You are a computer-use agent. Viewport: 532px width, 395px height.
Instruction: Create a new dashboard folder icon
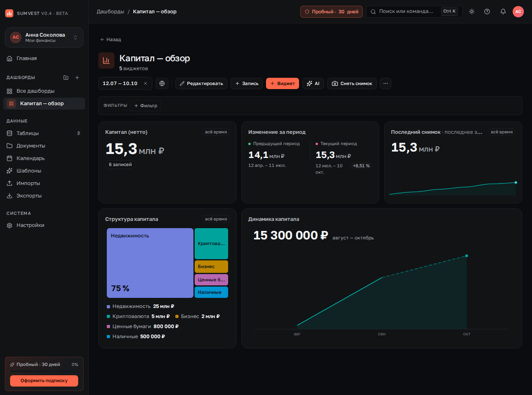click(x=66, y=77)
